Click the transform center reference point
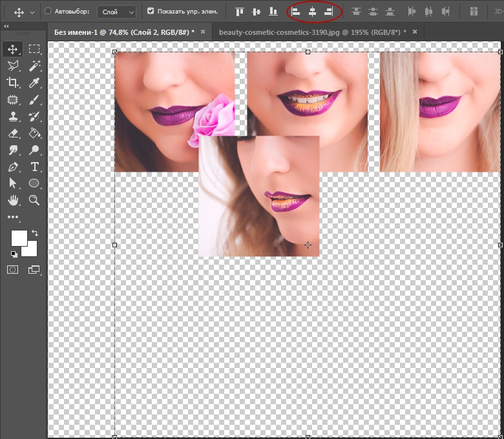The width and height of the screenshot is (504, 439). click(x=308, y=245)
